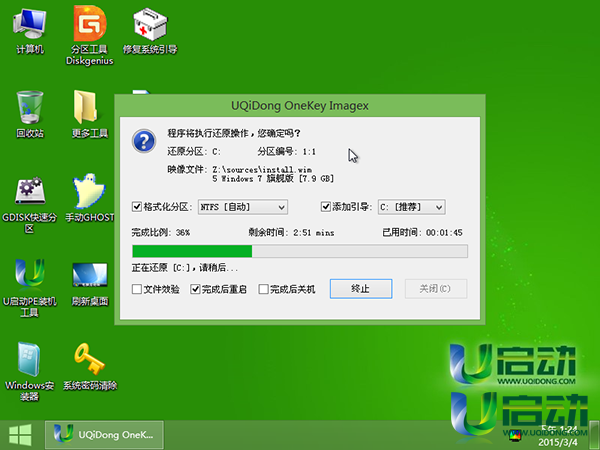
Task: Click the green restore progress bar
Action: point(300,251)
